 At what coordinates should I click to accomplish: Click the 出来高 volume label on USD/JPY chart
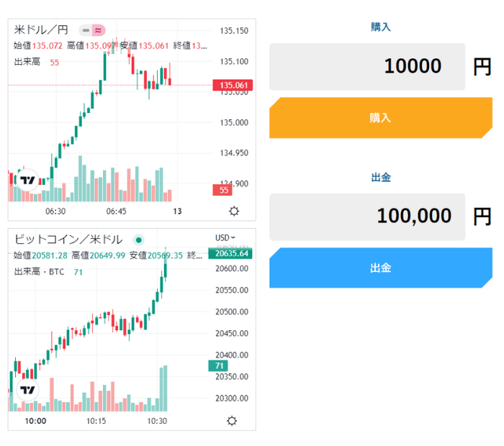[x=28, y=63]
